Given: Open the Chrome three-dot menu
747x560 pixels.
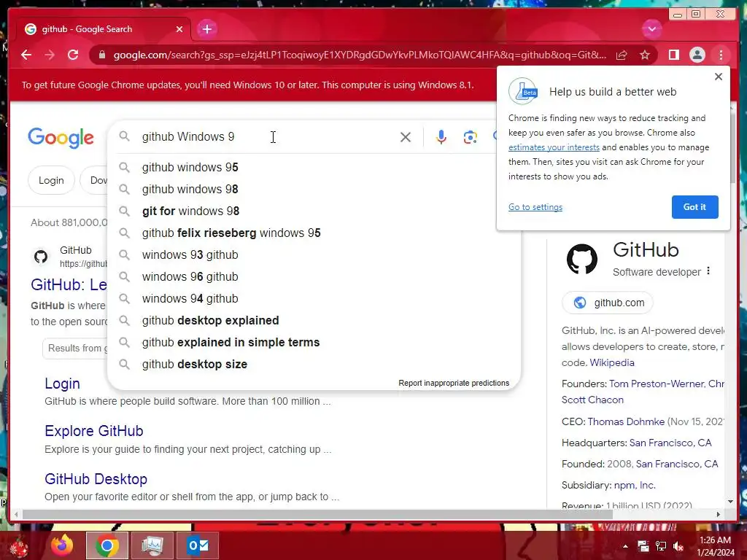Looking at the screenshot, I should coord(721,55).
